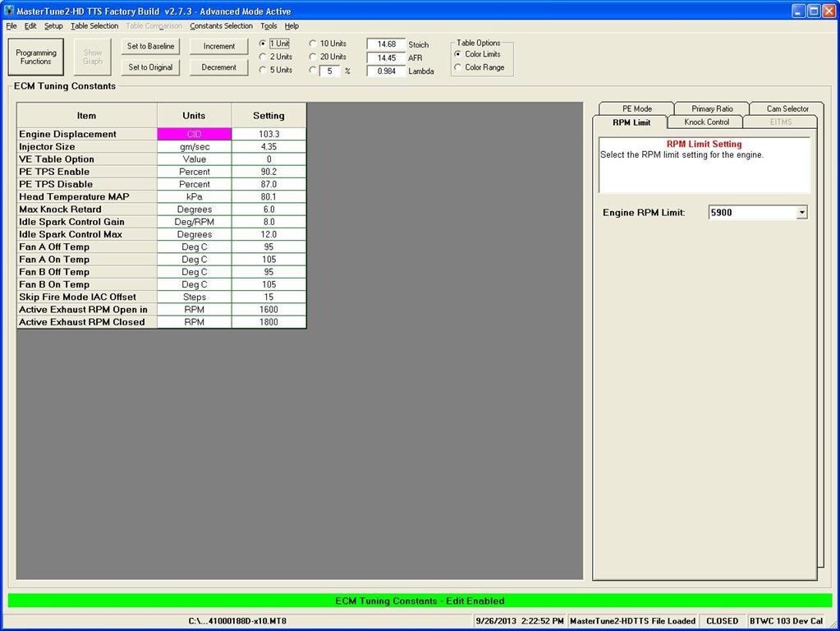Click Skip Fire Mode IAC Offset setting

(269, 297)
